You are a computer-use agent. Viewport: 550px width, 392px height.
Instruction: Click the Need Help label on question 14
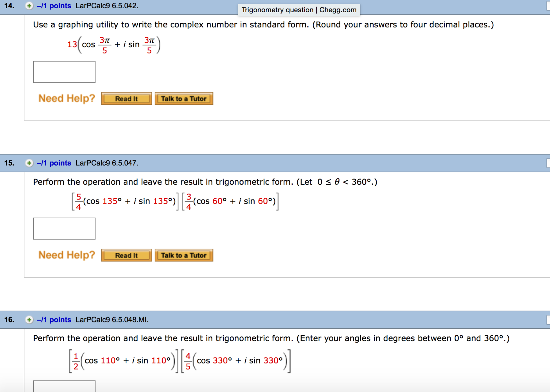tap(67, 98)
